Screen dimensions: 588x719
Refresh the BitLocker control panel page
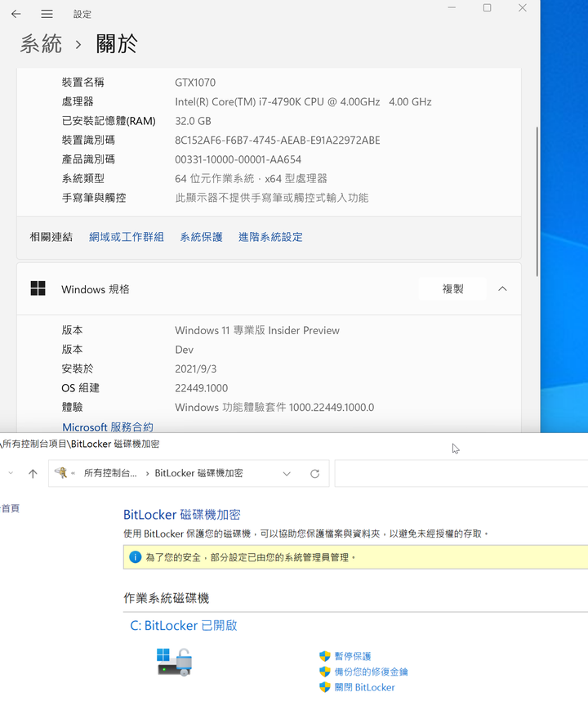click(314, 474)
